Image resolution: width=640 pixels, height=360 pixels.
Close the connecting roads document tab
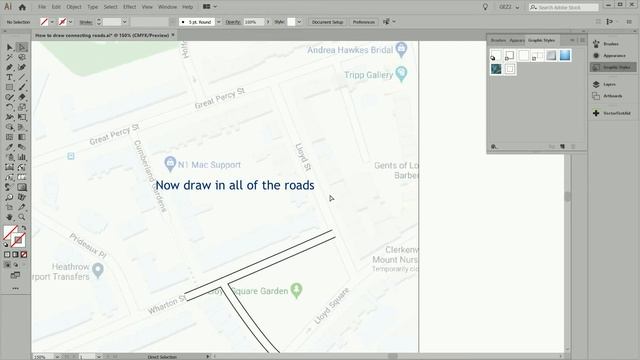click(x=173, y=35)
